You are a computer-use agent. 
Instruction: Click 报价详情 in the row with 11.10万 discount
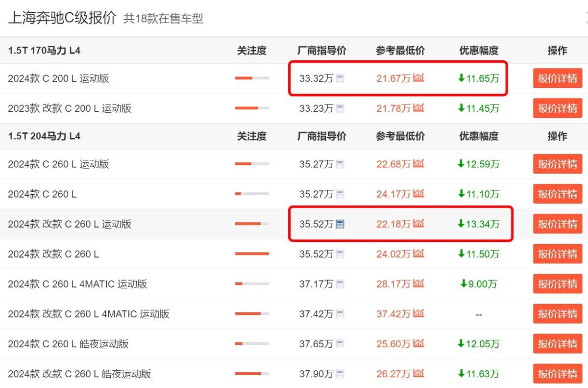(x=558, y=194)
